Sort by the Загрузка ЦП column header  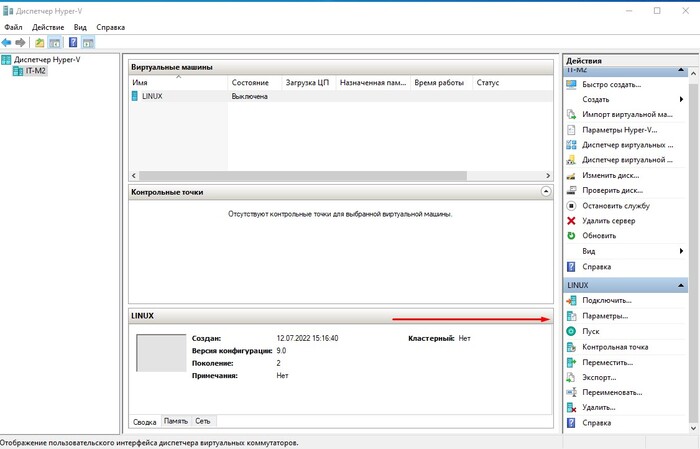point(308,83)
